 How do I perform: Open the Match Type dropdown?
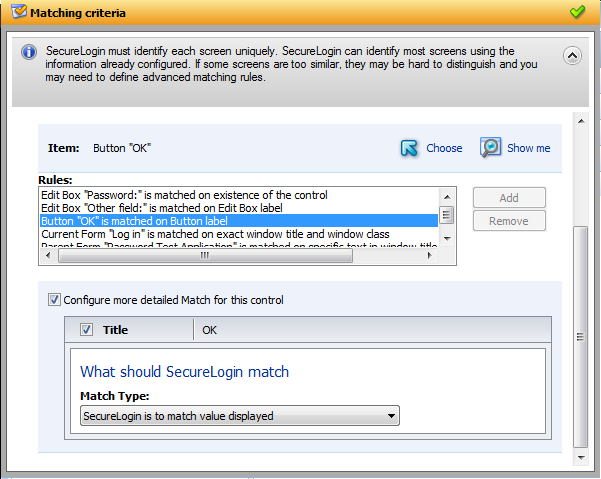coord(391,416)
